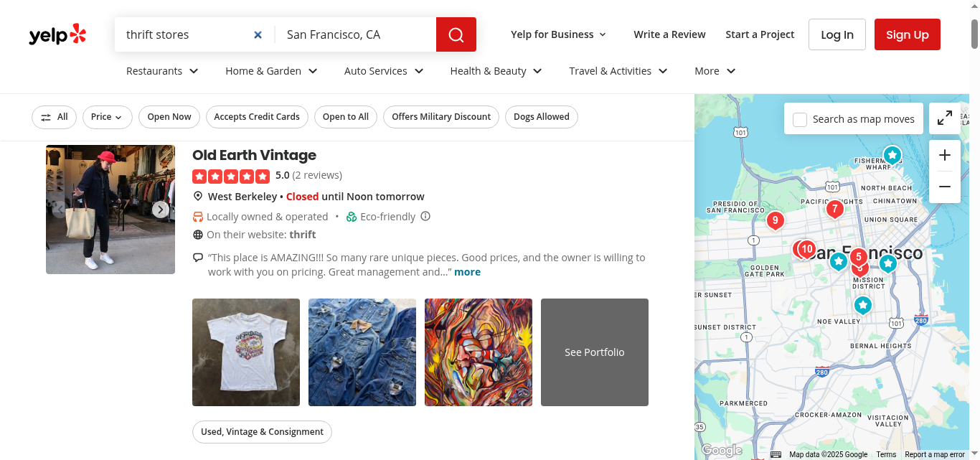The height and width of the screenshot is (460, 980).
Task: Zoom out on the map
Action: click(945, 187)
